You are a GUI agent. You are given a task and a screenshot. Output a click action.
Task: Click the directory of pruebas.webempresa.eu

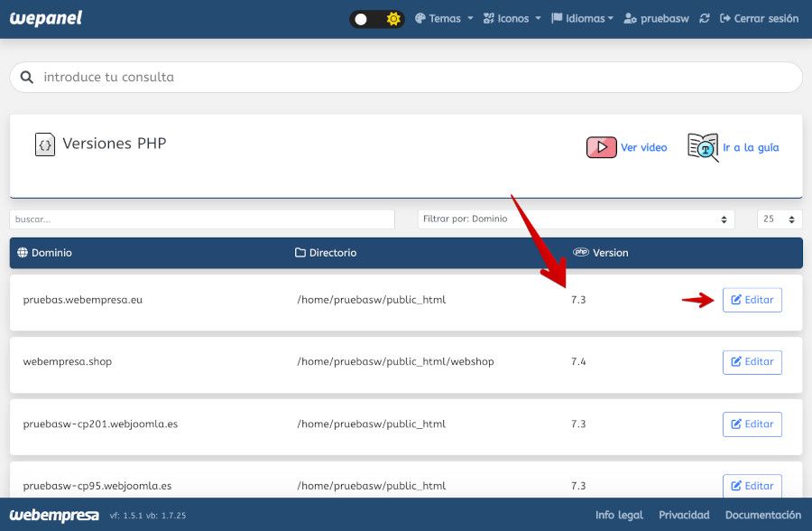[x=372, y=300]
